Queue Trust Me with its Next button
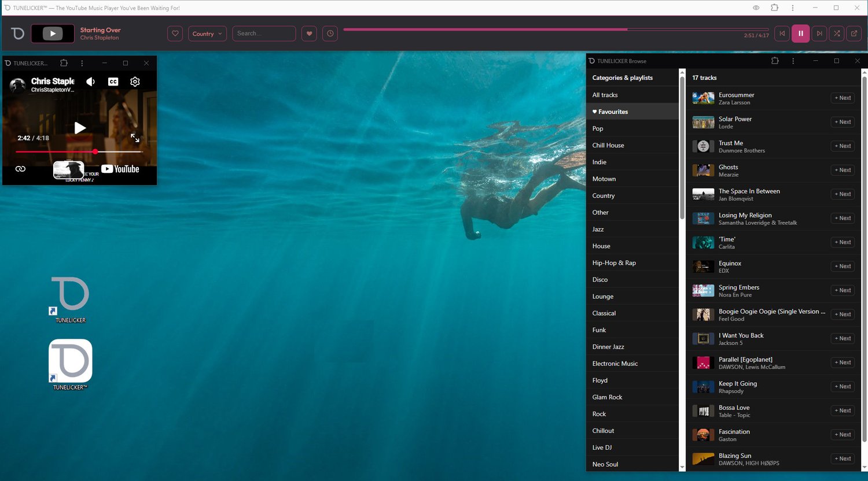This screenshot has width=868, height=481. coord(843,146)
